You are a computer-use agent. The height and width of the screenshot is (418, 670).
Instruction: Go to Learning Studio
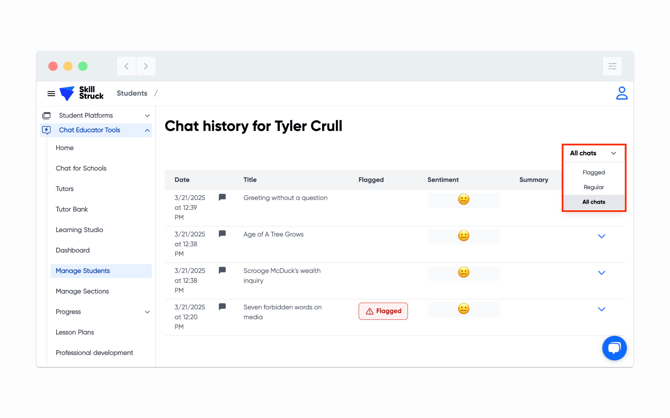point(79,230)
